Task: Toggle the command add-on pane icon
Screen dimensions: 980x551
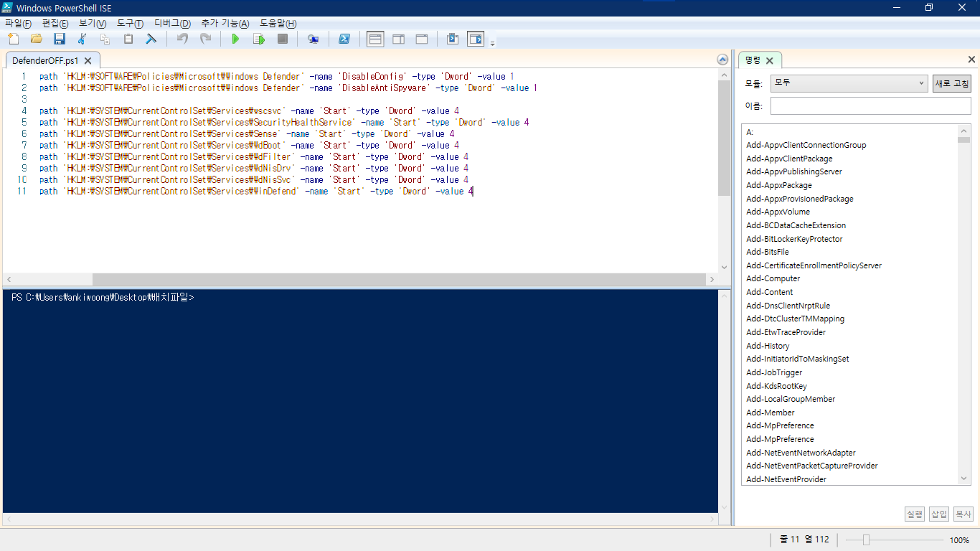Action: 476,39
